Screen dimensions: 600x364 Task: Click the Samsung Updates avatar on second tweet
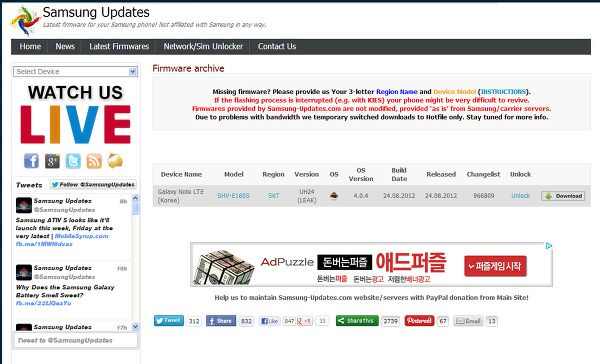24,272
